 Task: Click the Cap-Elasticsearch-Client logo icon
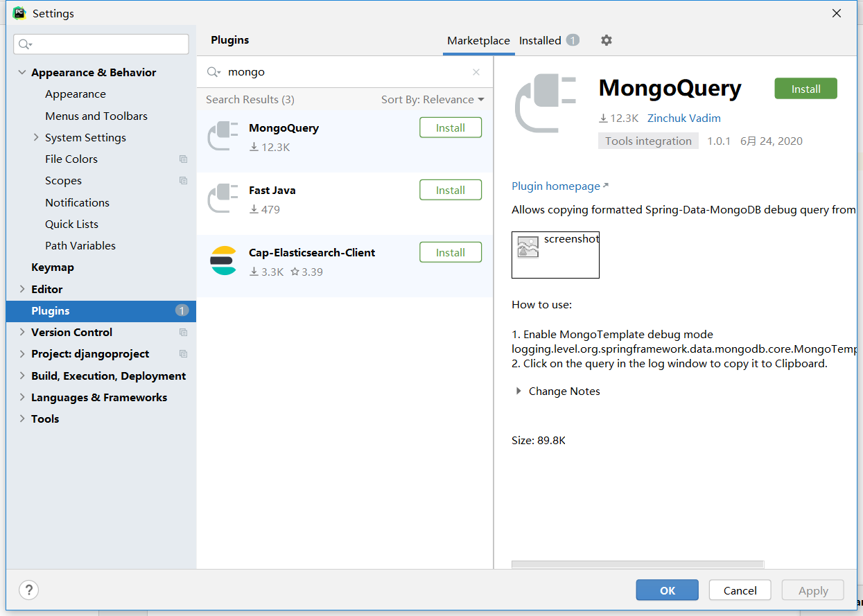click(223, 261)
